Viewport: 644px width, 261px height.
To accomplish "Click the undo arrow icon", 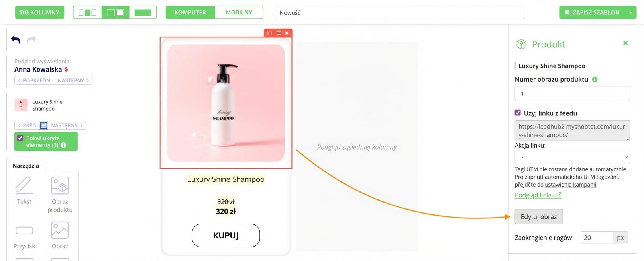I will (16, 39).
